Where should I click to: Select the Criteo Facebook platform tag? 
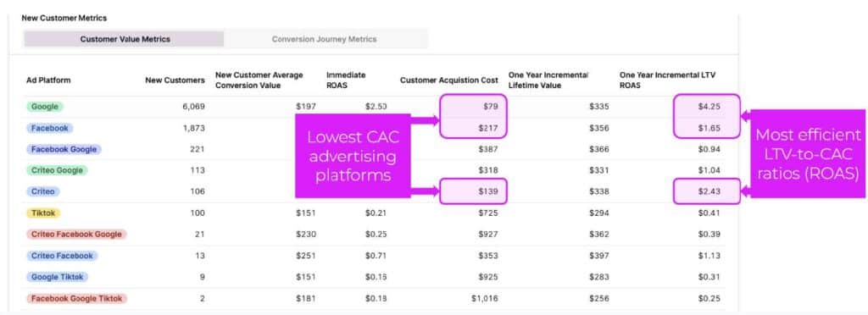[x=63, y=256]
